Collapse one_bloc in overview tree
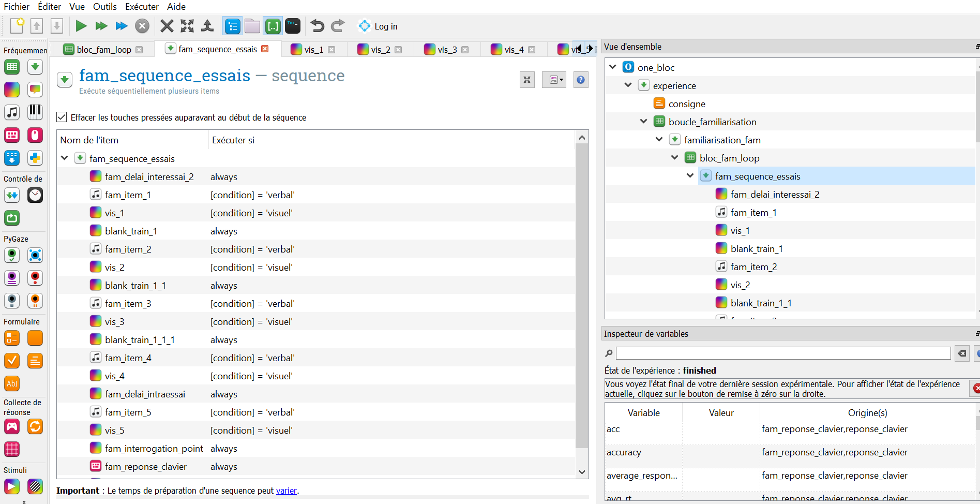 pos(613,67)
